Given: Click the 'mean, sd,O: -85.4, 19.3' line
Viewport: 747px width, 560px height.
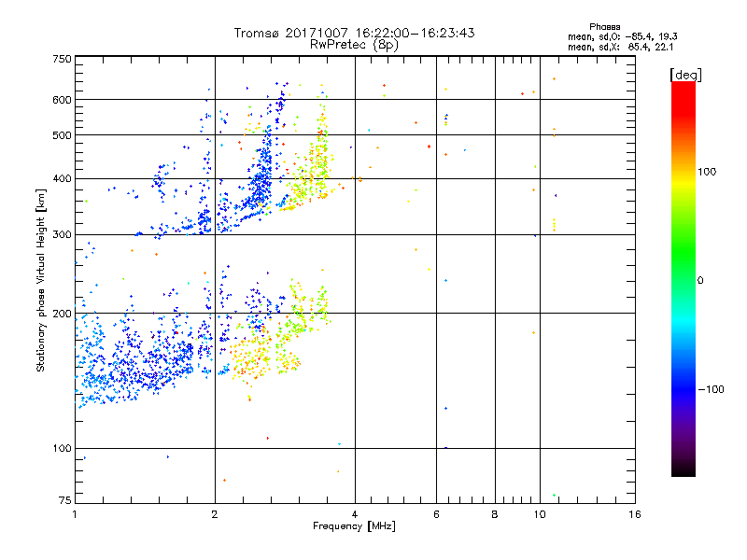Looking at the screenshot, I should pyautogui.click(x=622, y=36).
